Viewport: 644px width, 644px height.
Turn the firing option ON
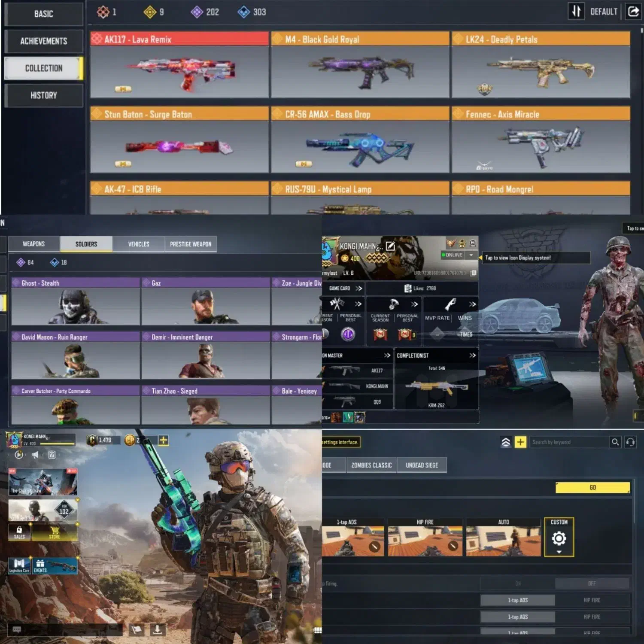coord(518,583)
